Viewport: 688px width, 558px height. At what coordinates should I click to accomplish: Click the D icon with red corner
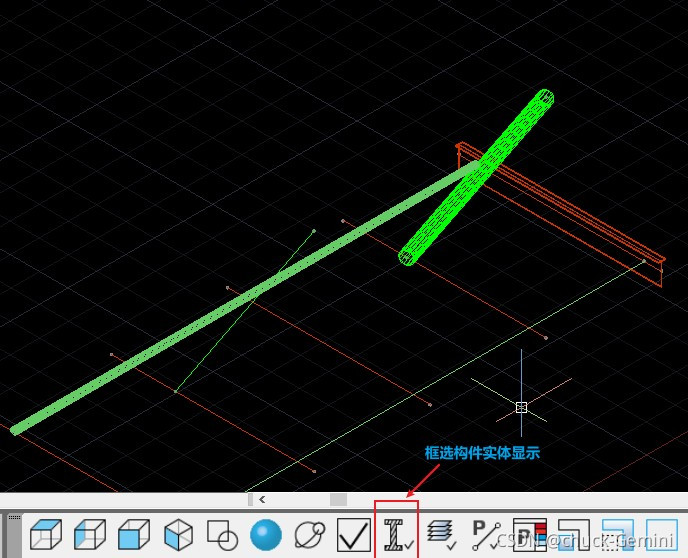[x=529, y=535]
